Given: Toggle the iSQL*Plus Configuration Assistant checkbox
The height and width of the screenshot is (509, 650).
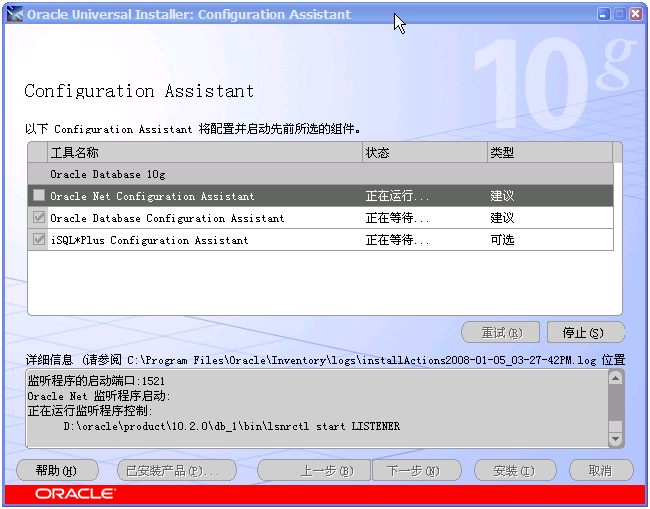Looking at the screenshot, I should point(39,239).
